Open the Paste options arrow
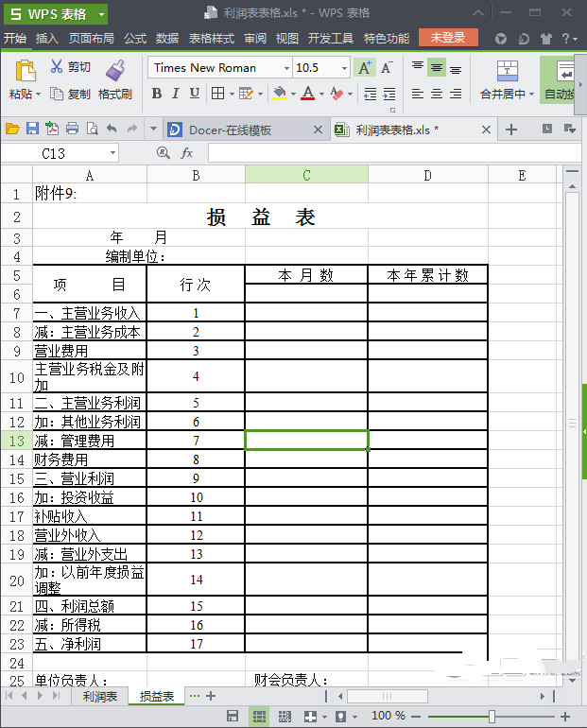Viewport: 587px width, 728px height. [x=38, y=95]
